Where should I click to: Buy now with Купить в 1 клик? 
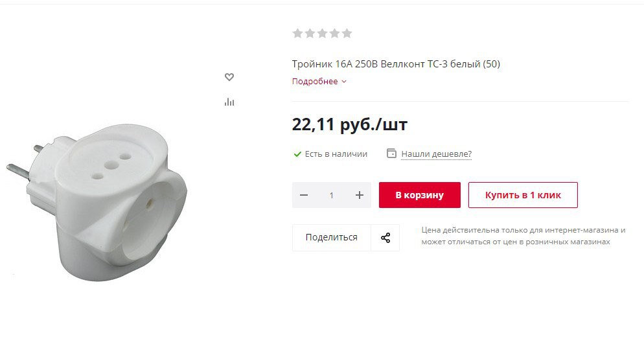click(523, 195)
